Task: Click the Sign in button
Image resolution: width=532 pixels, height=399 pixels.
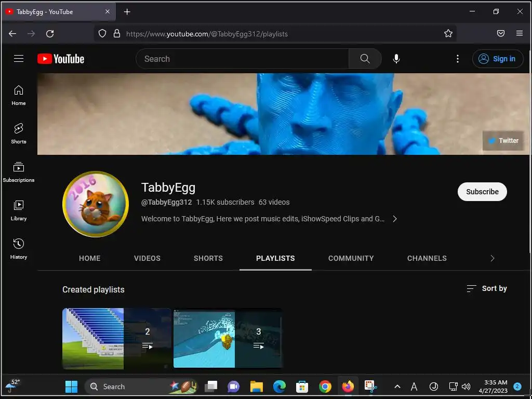Action: pos(498,59)
